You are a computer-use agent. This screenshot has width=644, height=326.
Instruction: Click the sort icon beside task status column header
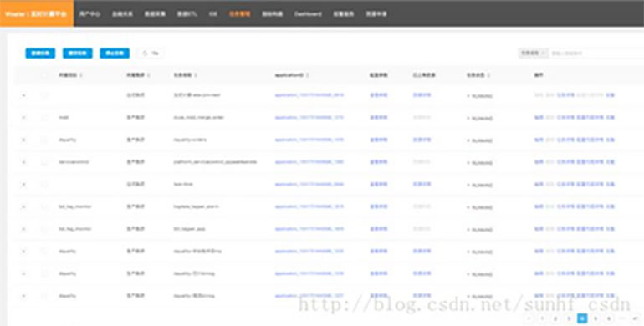coord(488,75)
